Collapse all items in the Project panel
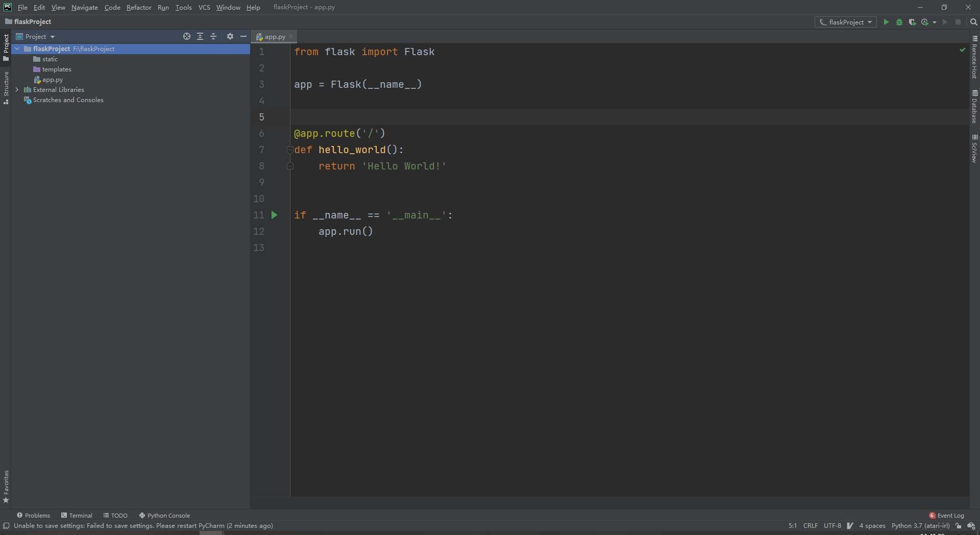 click(x=213, y=36)
